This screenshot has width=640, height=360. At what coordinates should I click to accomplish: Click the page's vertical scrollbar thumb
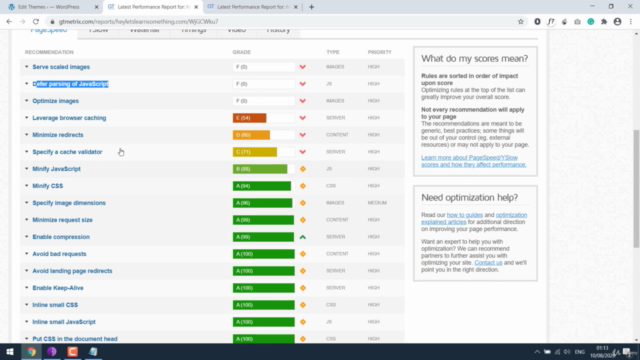click(636, 188)
